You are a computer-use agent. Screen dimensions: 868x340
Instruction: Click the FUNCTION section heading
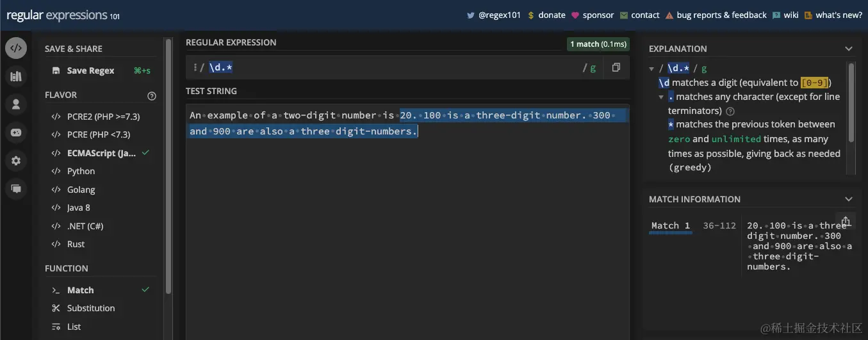67,268
